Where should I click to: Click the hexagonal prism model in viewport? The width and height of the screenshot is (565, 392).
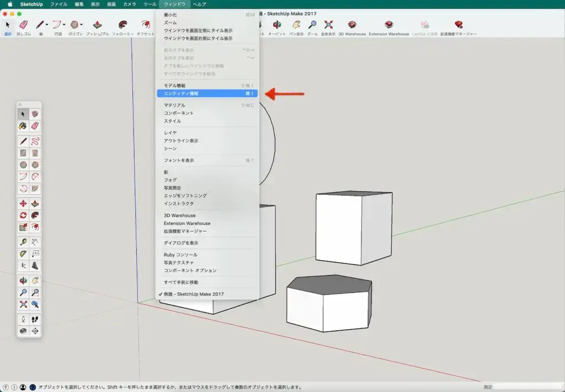click(x=329, y=303)
